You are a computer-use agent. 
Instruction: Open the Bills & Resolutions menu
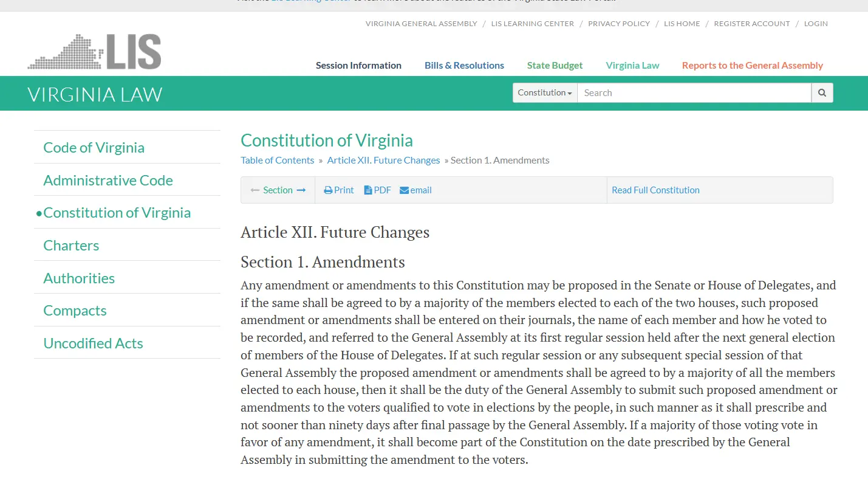pos(464,66)
